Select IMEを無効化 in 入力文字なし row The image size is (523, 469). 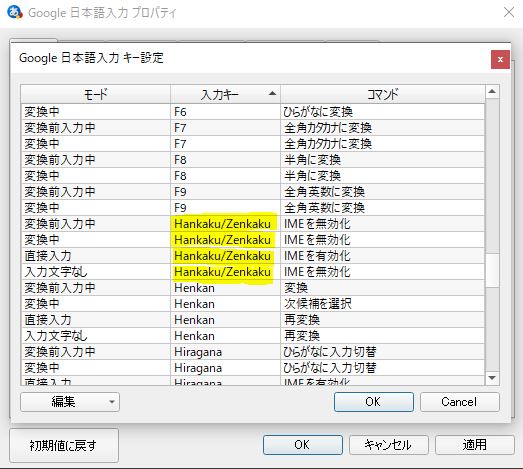(x=383, y=272)
